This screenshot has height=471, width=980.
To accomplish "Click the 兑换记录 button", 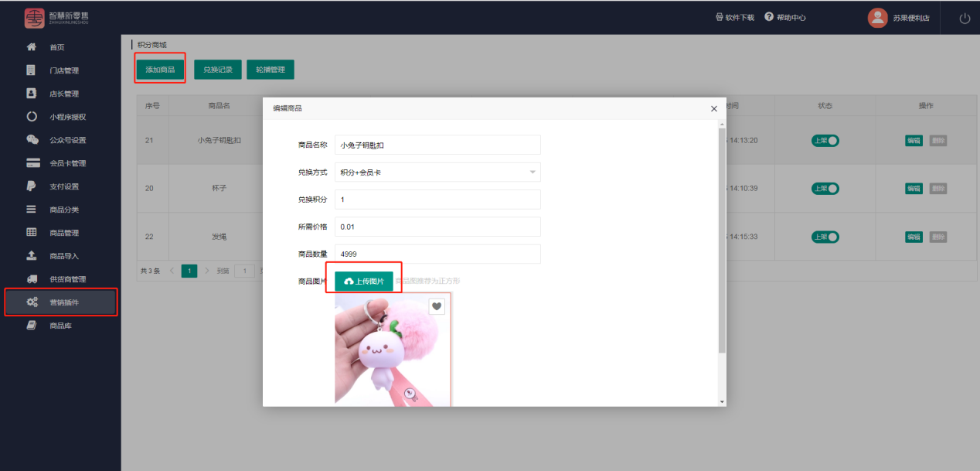I will [218, 70].
